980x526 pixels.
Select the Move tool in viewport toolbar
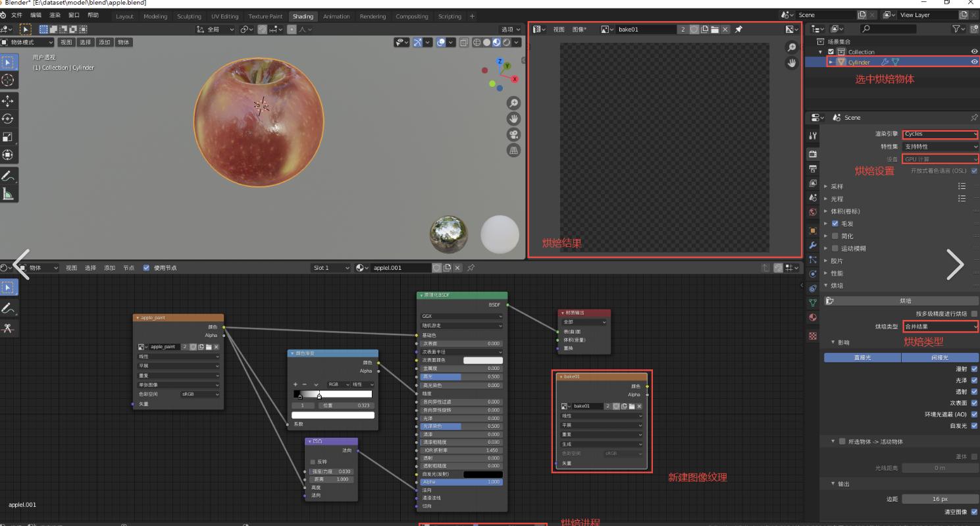[x=8, y=101]
